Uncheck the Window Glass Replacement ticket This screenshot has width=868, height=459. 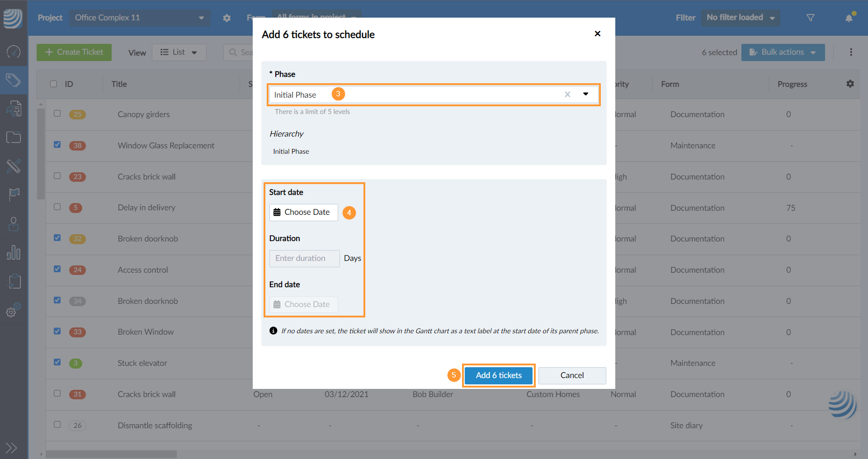coord(57,145)
